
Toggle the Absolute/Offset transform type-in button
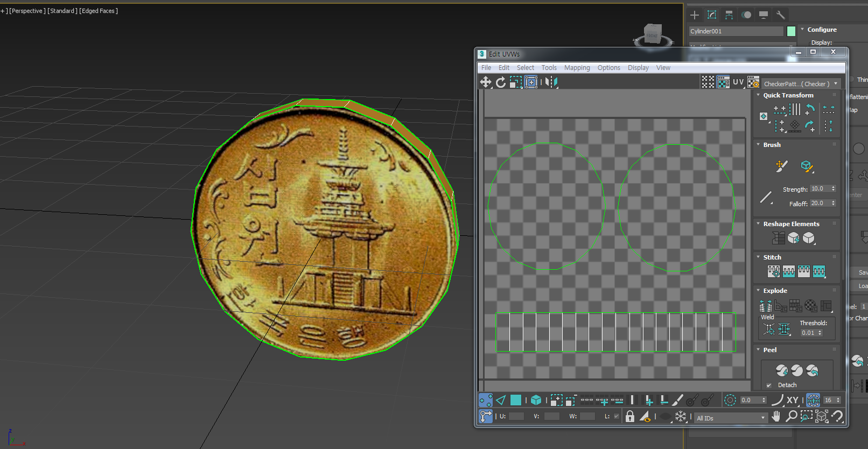[486, 417]
